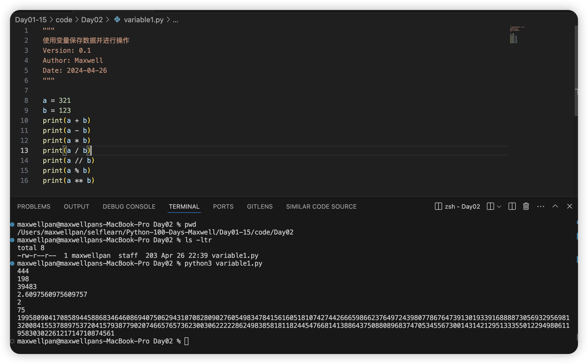Close the terminal panel
588x364 pixels.
pos(569,206)
